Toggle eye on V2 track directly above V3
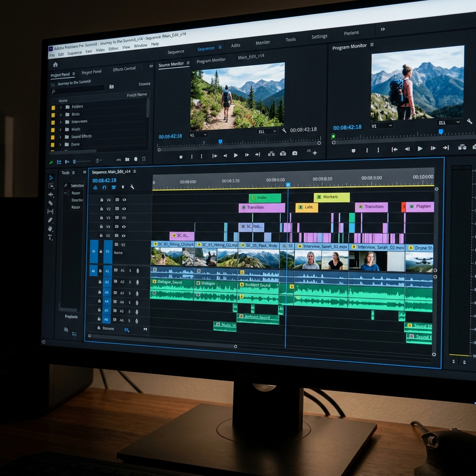The width and height of the screenshot is (476, 476). [124, 209]
